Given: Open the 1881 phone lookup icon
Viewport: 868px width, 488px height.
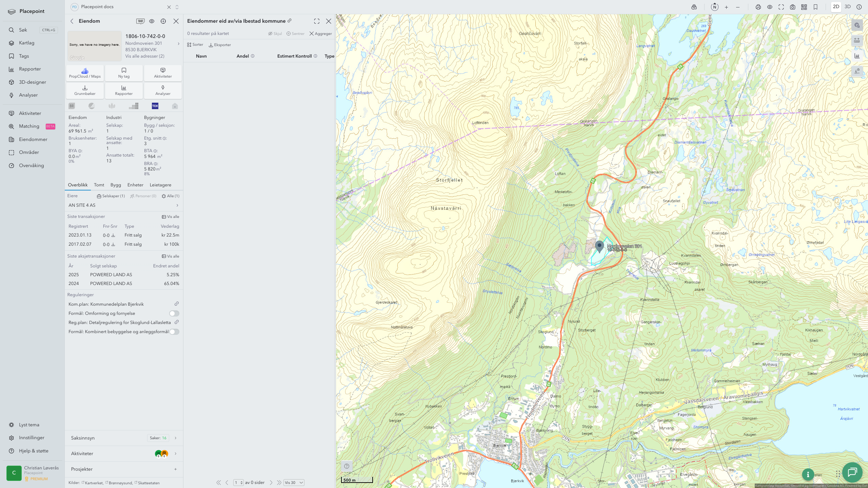Looking at the screenshot, I should [x=140, y=21].
